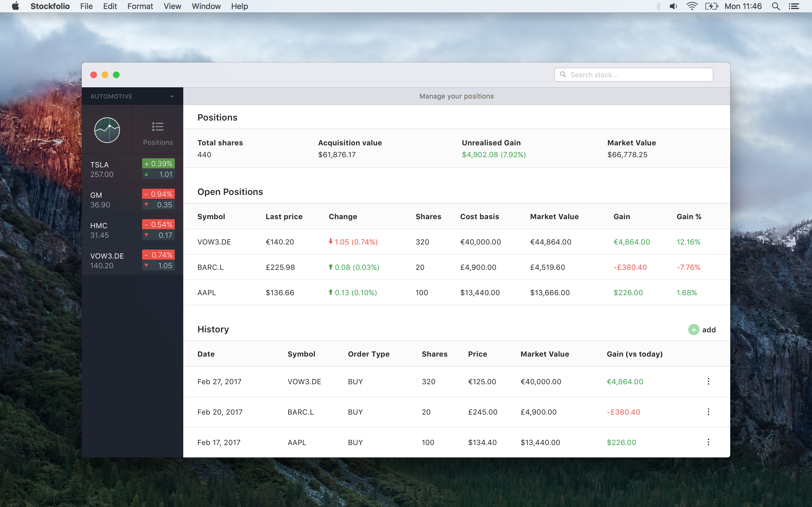The height and width of the screenshot is (507, 812).
Task: Open options menu for BARC.L history row
Action: pyautogui.click(x=708, y=412)
